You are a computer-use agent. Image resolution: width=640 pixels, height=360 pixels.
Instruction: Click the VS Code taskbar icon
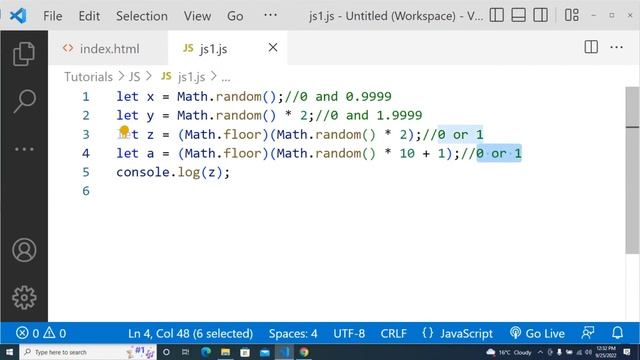point(284,352)
